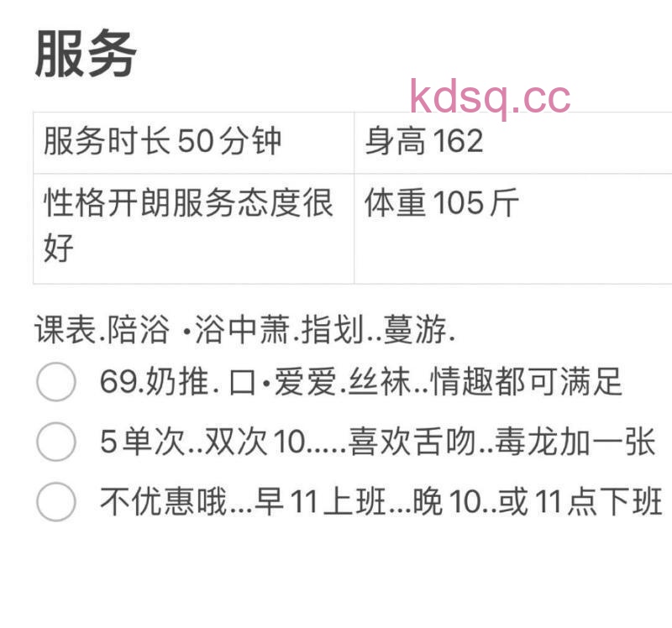Click the word 好 on the second line
Viewport: 672px width, 628px height.
(59, 248)
